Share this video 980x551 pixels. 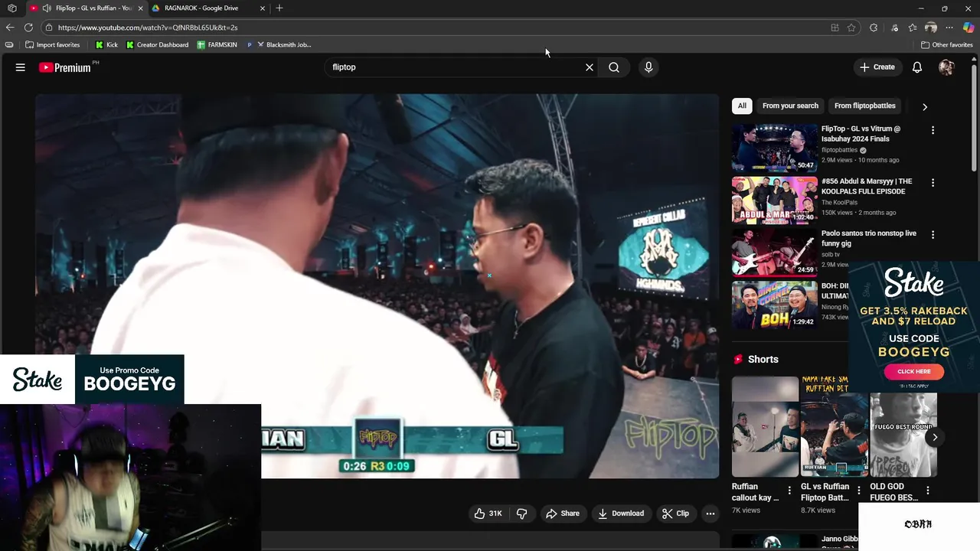click(562, 514)
